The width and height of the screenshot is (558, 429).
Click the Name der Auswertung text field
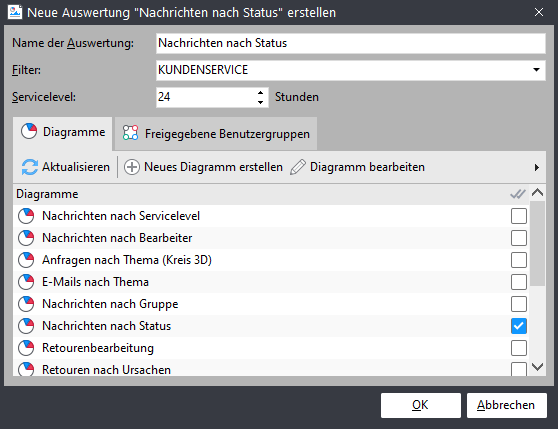[351, 43]
